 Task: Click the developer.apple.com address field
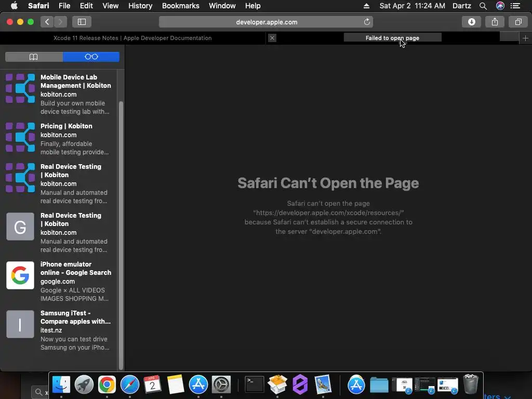point(266,22)
